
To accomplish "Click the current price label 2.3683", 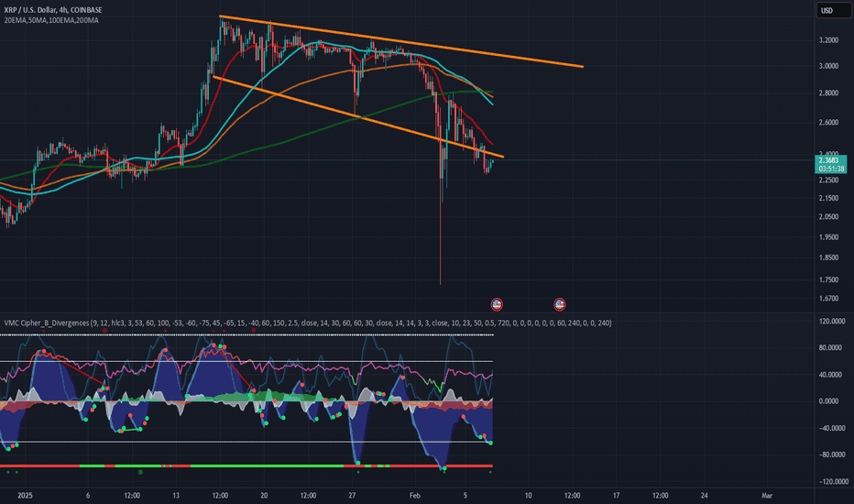I will point(830,160).
